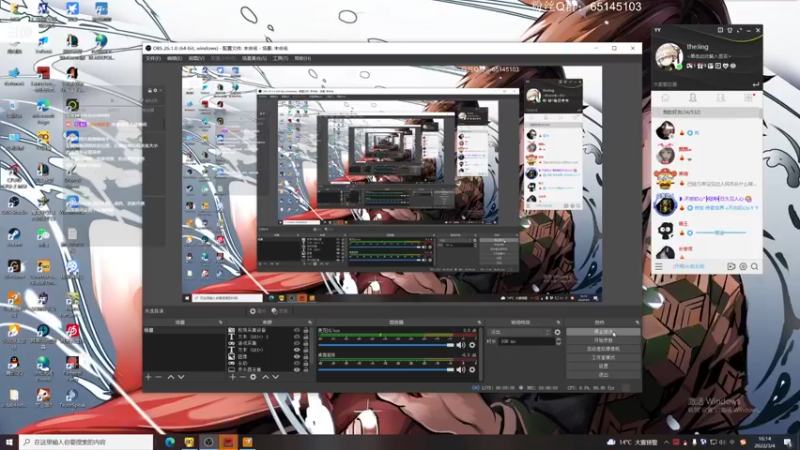Viewport: 800px width, 450px height.
Task: Lock the 显示器采集 source
Action: (x=306, y=369)
